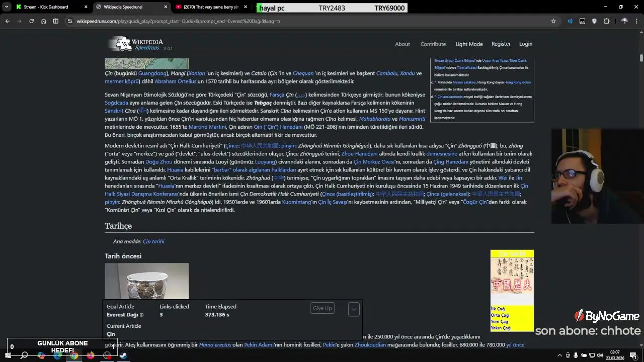644x362 pixels.
Task: Open Microsoft Edge from the taskbar
Action: (57, 355)
